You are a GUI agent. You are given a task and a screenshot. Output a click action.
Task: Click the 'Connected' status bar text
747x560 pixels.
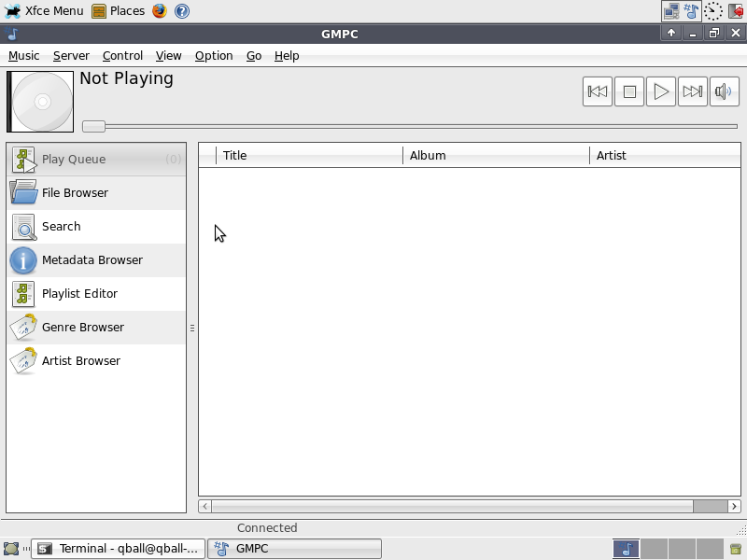coord(267,527)
